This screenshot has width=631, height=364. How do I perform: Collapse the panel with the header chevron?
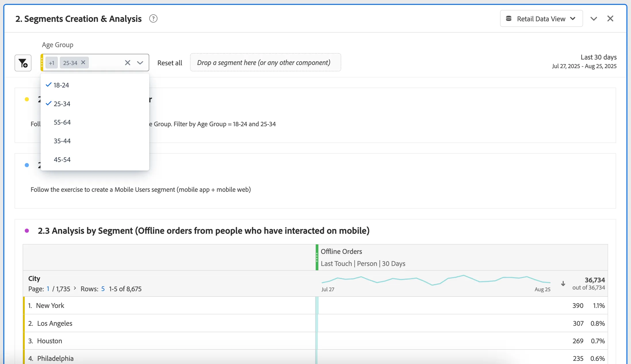(x=594, y=19)
